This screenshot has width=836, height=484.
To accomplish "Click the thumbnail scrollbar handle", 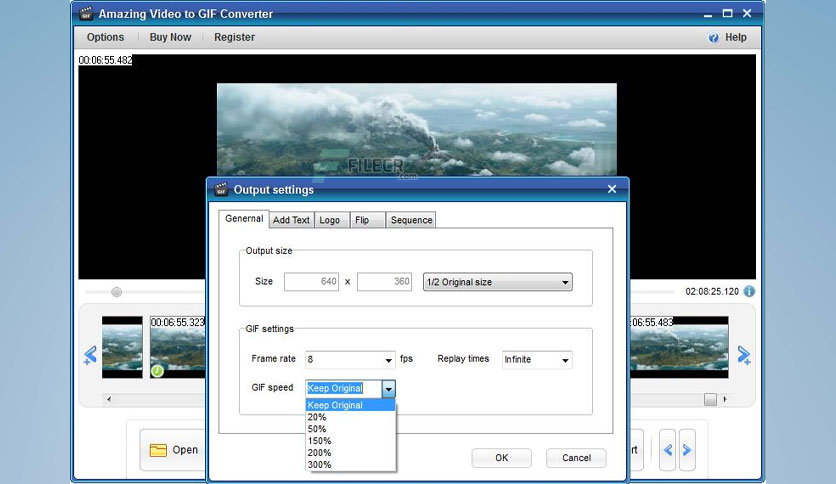I will (x=710, y=399).
